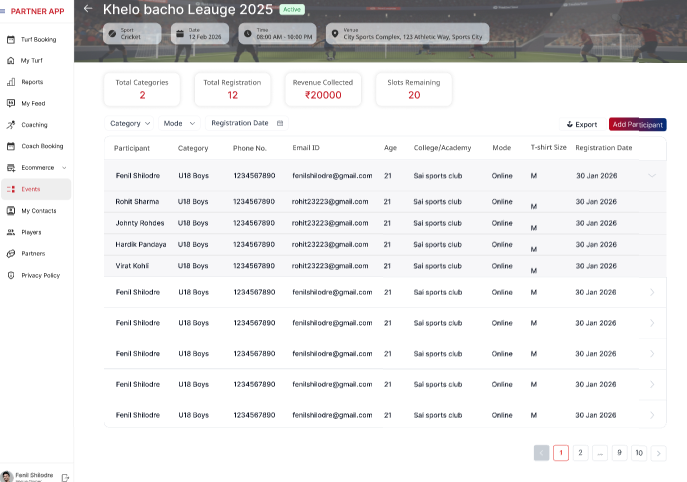Screen dimensions: 687x482
Task: Click the Turf Booking calendar icon
Action: coord(11,39)
